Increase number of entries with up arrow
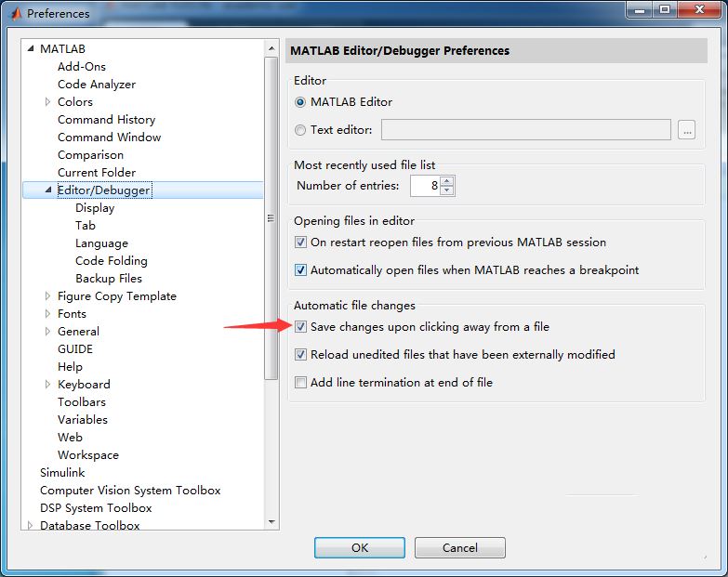Viewport: 728px width, 577px height. (446, 181)
